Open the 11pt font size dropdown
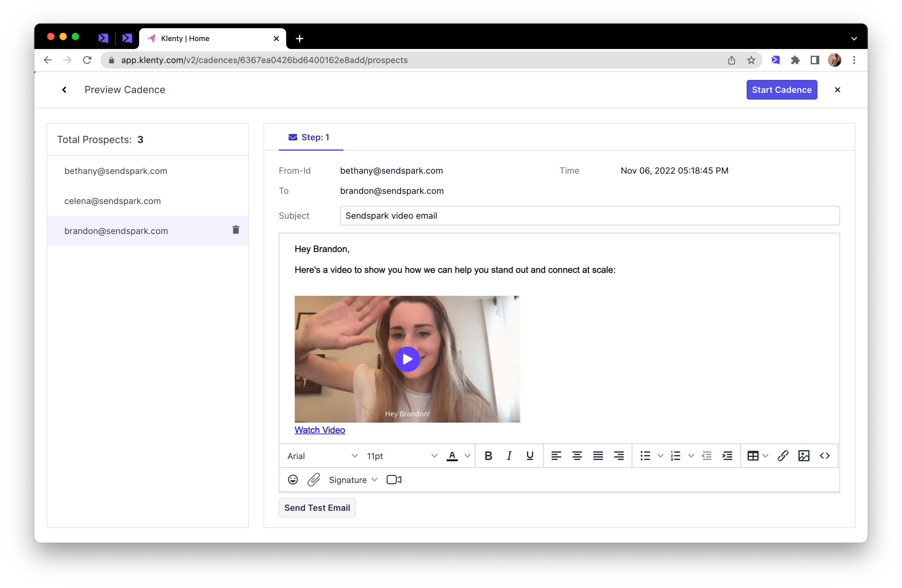Viewport: 902px width, 588px height. [x=402, y=456]
